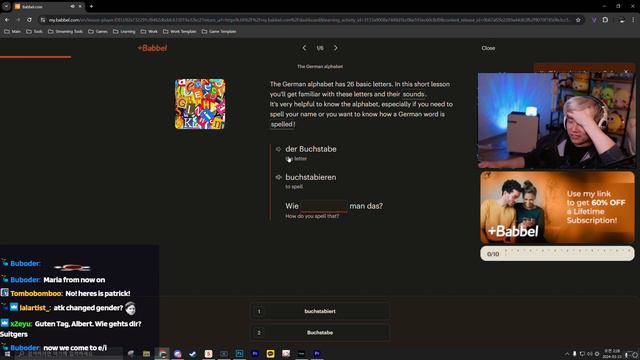Open the browser three-dot menu
This screenshot has height=360, width=640.
click(633, 20)
